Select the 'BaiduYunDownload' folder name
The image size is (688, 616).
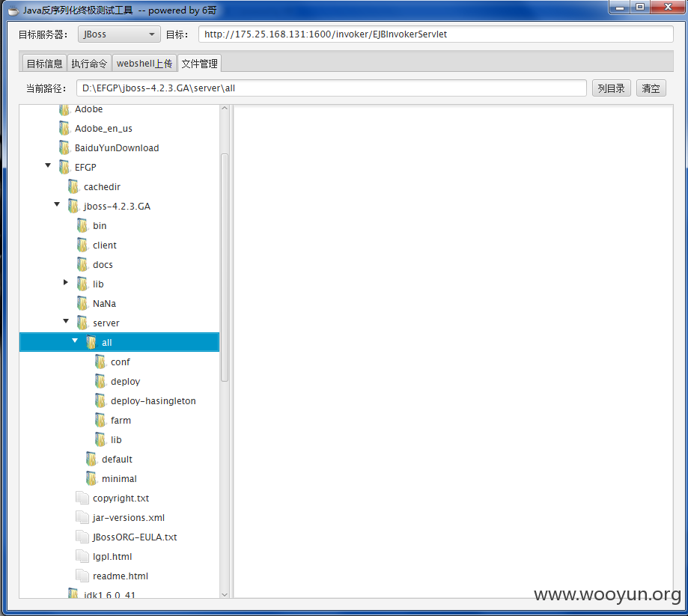[x=117, y=148]
